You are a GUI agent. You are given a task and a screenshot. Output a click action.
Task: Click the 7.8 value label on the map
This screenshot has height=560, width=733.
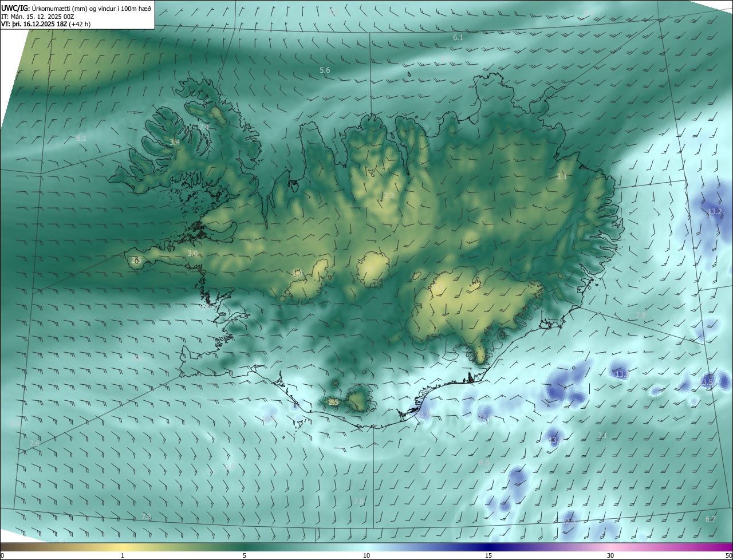point(358,501)
